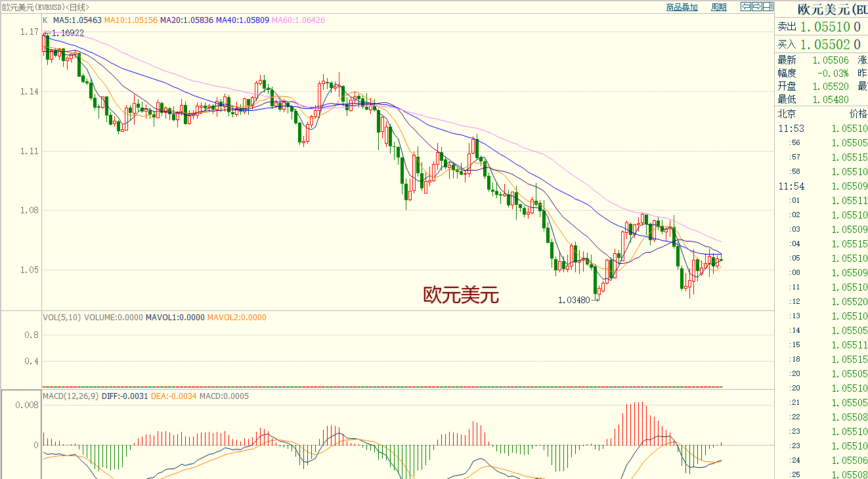Select the MA20:1.05836 indicator label
Image resolution: width=868 pixels, height=479 pixels.
click(187, 20)
